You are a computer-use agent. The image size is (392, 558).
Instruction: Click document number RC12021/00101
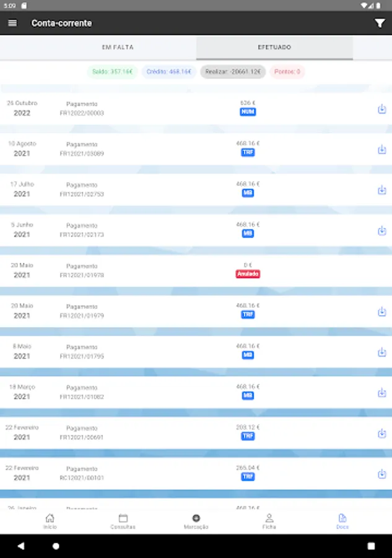coord(82,478)
